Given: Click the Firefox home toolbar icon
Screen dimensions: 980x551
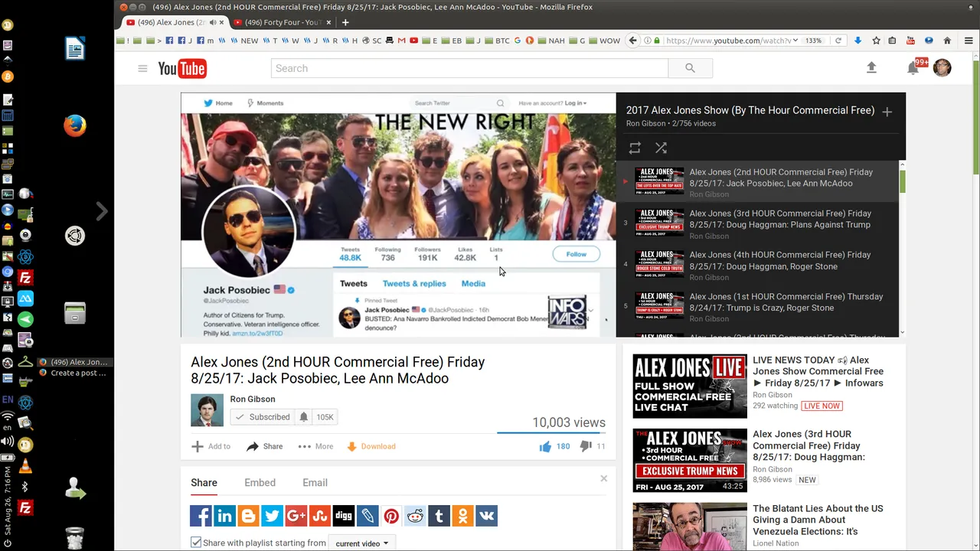Looking at the screenshot, I should (x=947, y=41).
